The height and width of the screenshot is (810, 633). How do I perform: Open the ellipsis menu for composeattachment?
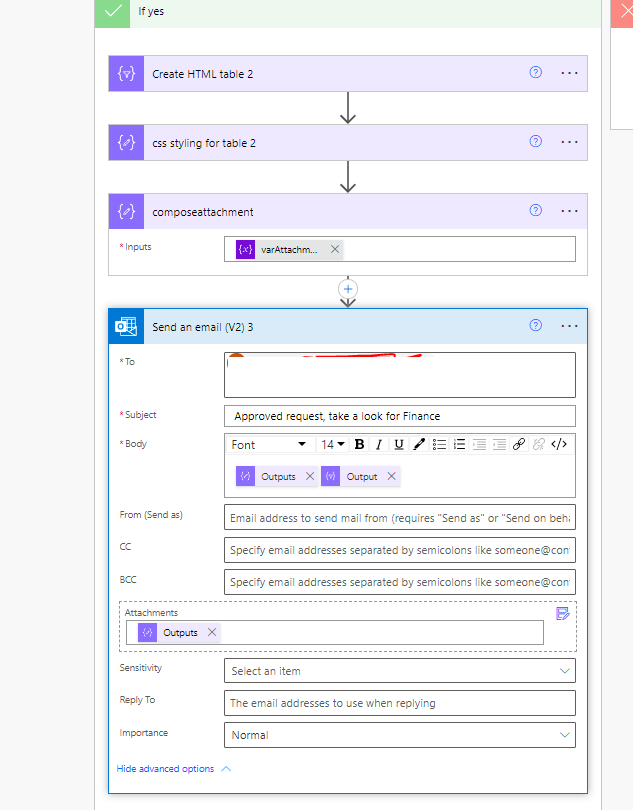tap(569, 211)
